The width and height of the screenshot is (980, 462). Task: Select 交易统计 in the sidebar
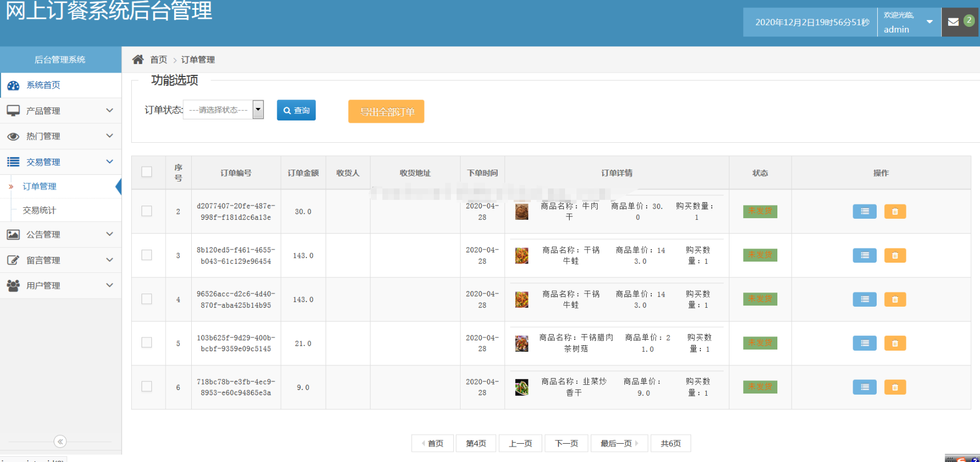(39, 211)
